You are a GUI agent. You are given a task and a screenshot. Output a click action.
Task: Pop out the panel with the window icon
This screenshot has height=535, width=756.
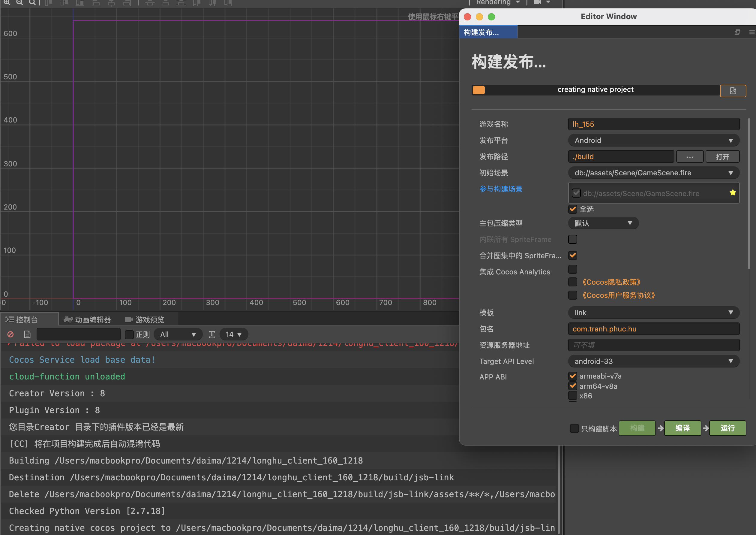737,32
